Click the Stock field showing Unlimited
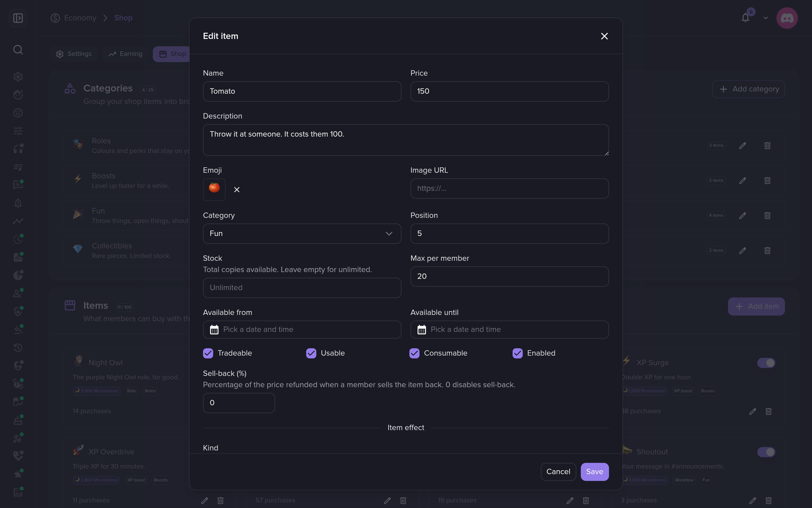The height and width of the screenshot is (508, 812). point(302,288)
